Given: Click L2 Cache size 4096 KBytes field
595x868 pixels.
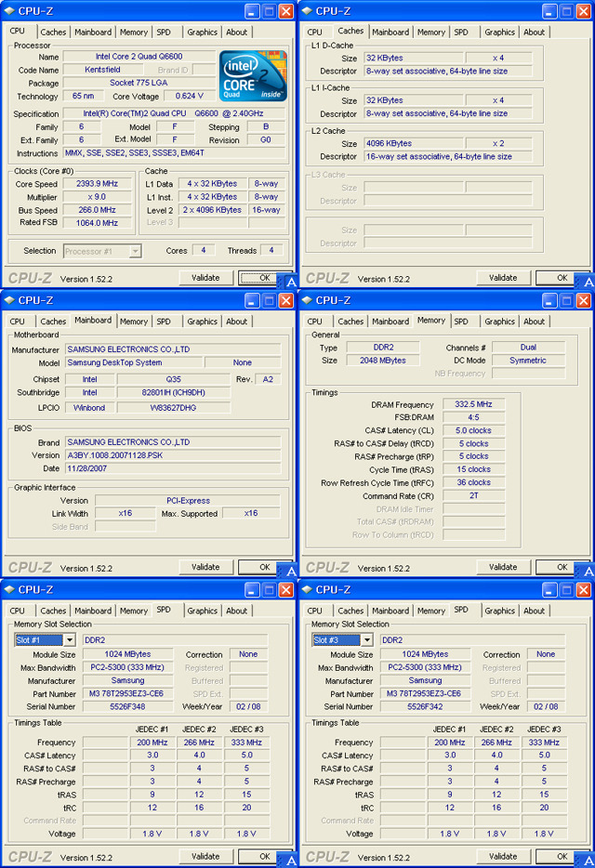Looking at the screenshot, I should [x=414, y=143].
